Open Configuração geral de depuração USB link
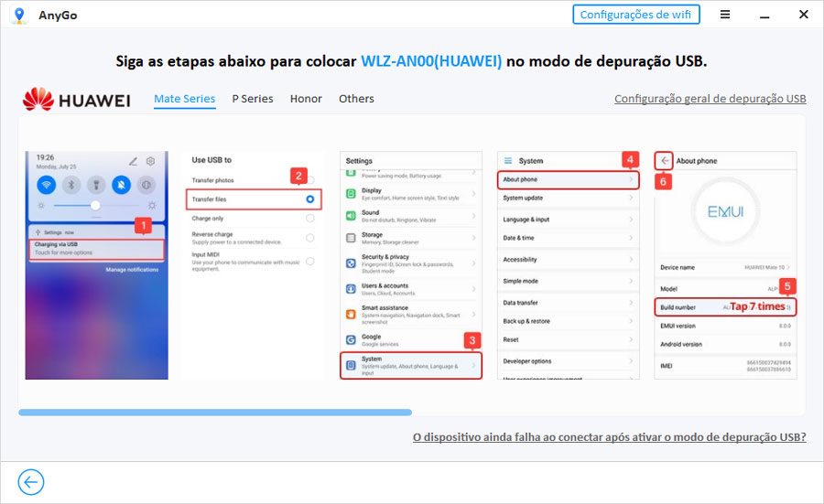 pyautogui.click(x=710, y=99)
